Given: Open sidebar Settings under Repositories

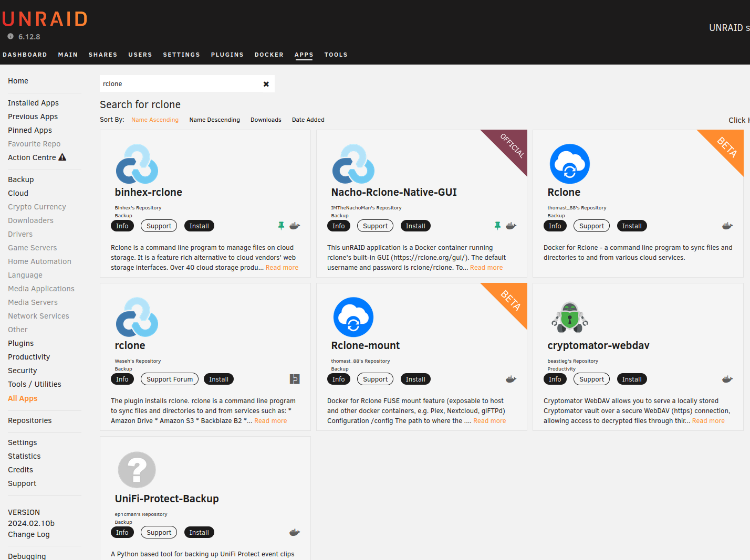Looking at the screenshot, I should tap(23, 442).
